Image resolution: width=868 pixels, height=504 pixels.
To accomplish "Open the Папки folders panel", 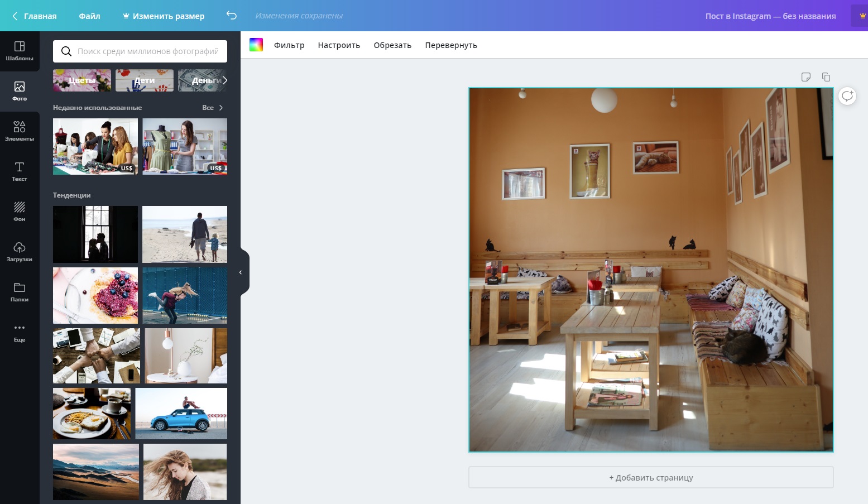I will click(x=20, y=292).
